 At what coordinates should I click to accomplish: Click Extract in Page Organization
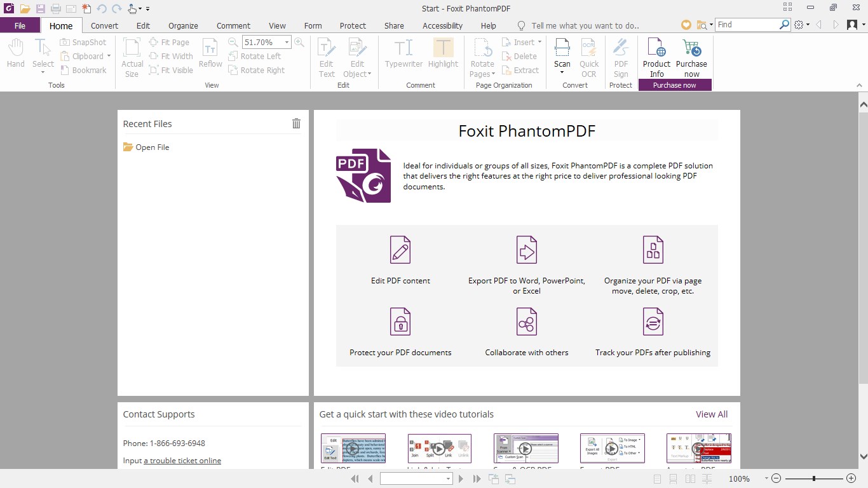520,70
